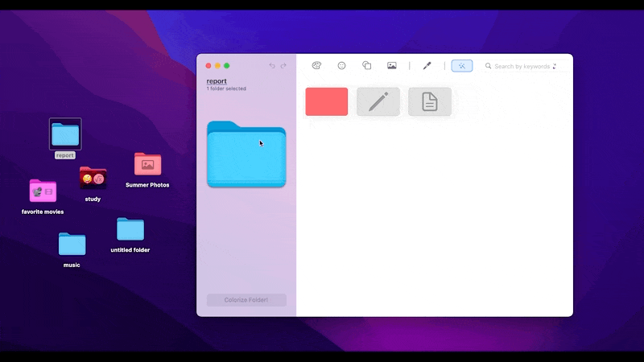Minimize the window with yellow button
Image resolution: width=644 pixels, height=362 pixels.
(x=217, y=66)
